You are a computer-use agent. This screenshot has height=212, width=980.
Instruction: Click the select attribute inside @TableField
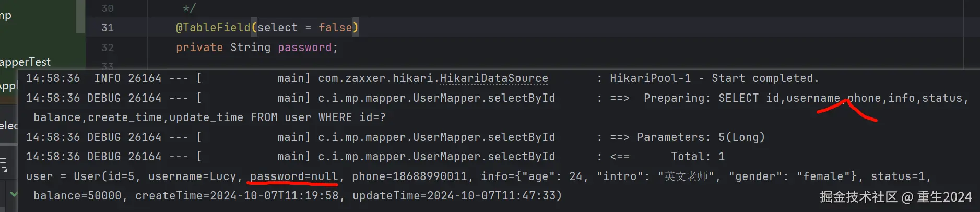[x=277, y=28]
